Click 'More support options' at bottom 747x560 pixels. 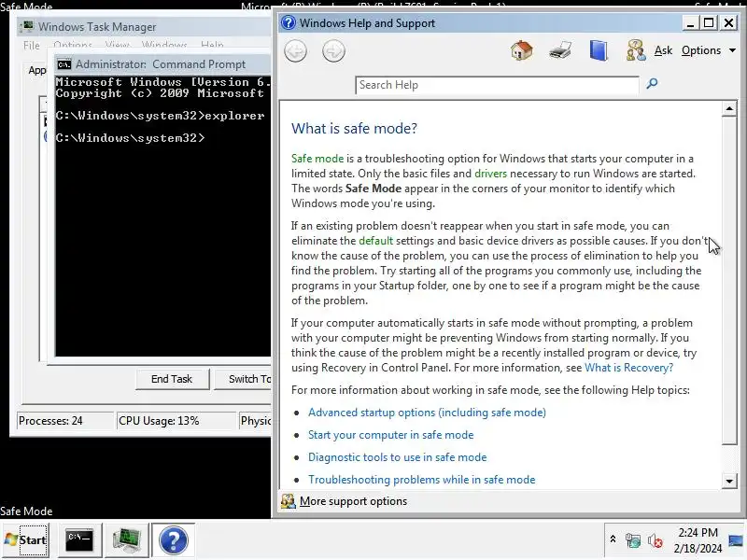tap(353, 501)
